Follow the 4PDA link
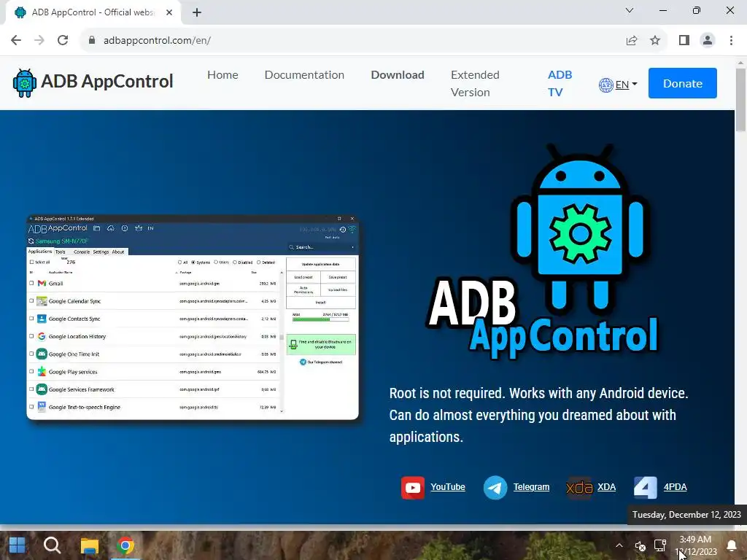This screenshot has width=747, height=560. coord(675,487)
